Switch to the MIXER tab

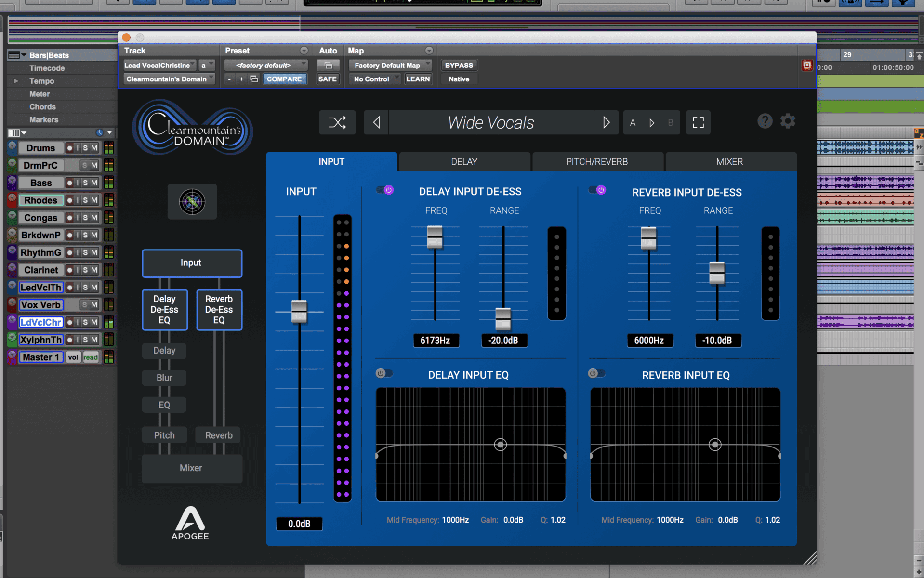[x=730, y=162]
